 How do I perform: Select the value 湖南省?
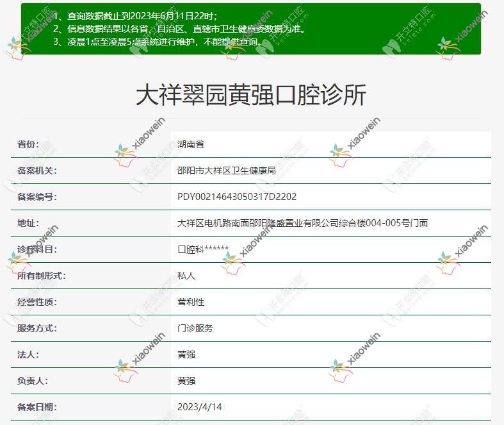click(191, 144)
